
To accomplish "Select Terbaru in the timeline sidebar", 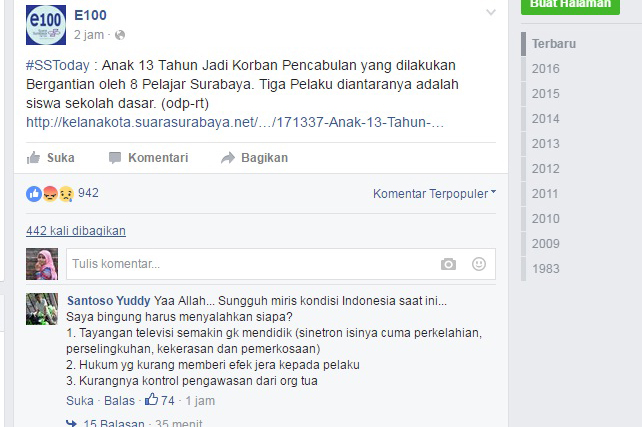I will point(554,44).
